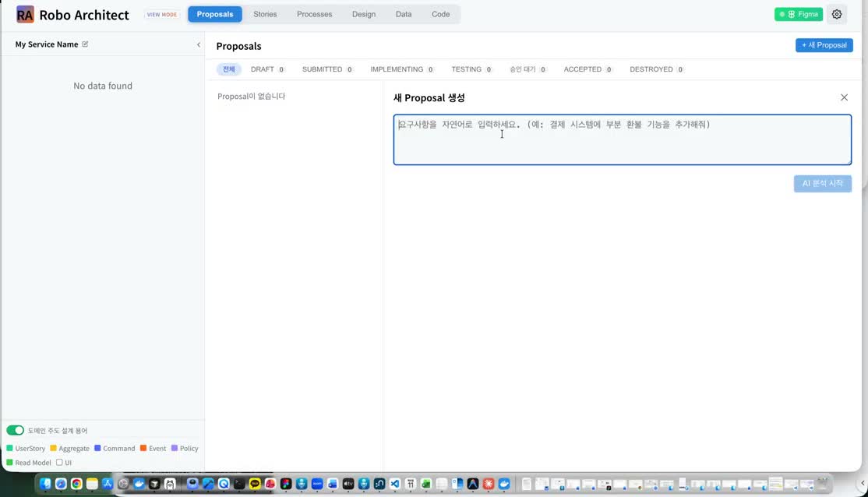The image size is (868, 497).
Task: Filter proposals by IMPLEMENTING status
Action: click(402, 69)
